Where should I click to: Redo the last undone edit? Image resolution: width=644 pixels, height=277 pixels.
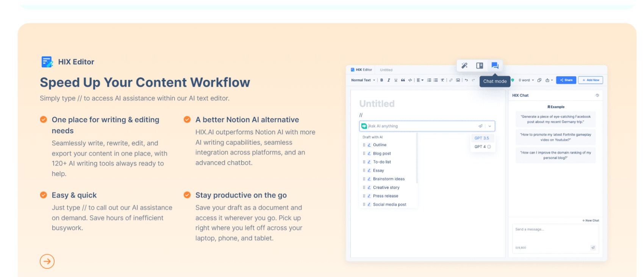tap(473, 80)
